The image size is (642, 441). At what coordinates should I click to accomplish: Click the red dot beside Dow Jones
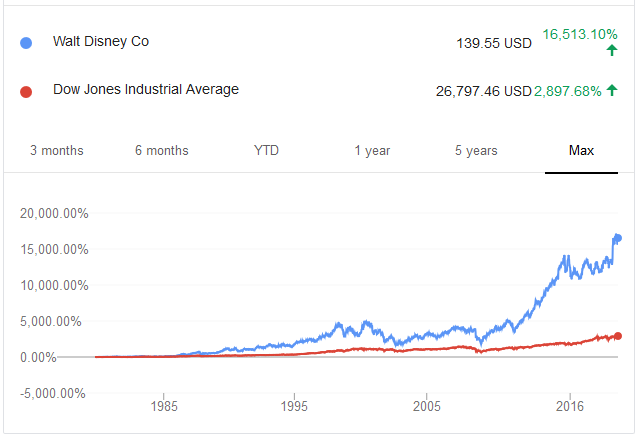tap(27, 91)
